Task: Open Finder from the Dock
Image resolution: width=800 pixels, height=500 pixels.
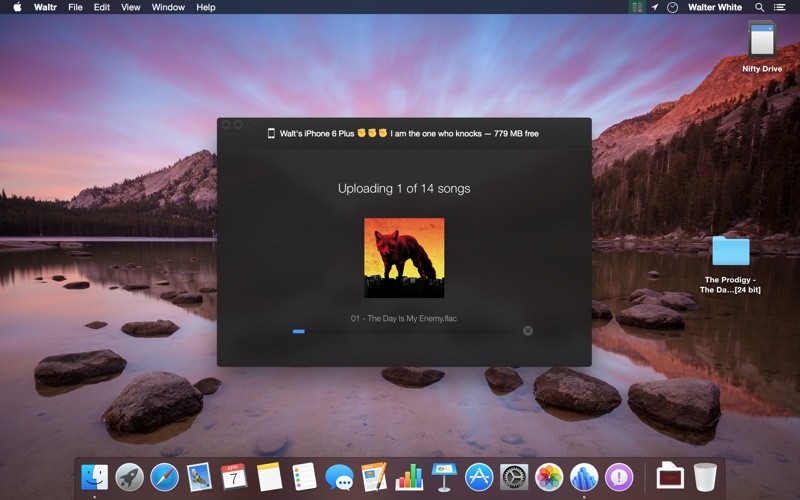Action: coord(94,478)
